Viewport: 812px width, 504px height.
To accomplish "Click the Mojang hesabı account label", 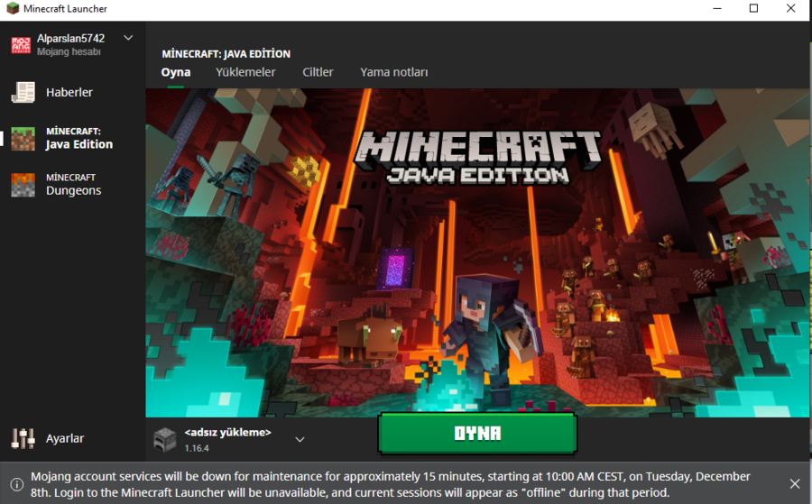I will tap(69, 51).
